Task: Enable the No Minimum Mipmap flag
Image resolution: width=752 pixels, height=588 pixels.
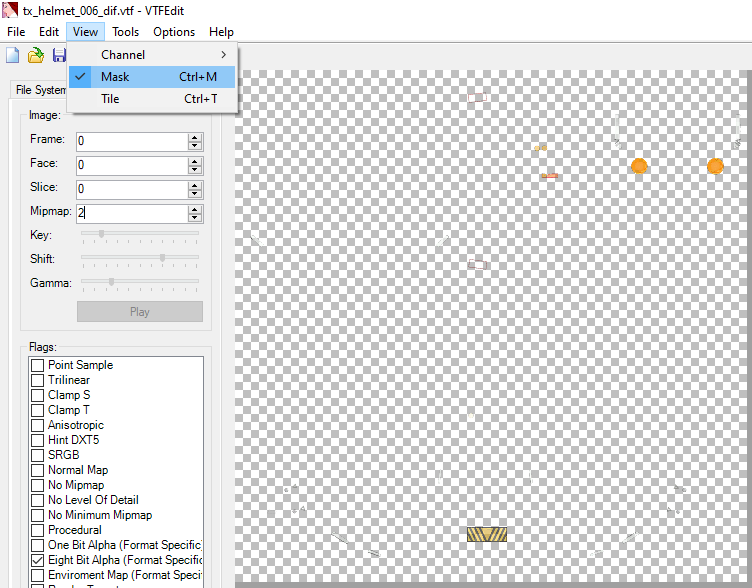Action: (37, 515)
